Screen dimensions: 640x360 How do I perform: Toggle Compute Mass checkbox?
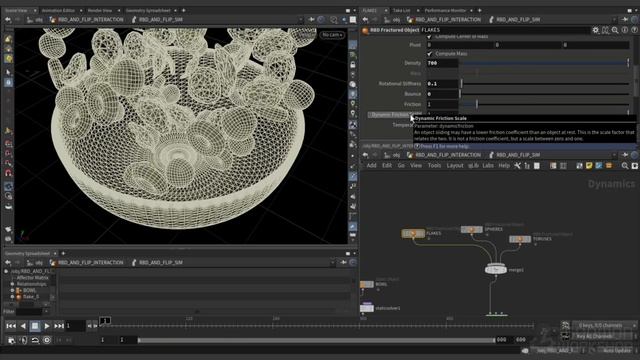point(429,53)
